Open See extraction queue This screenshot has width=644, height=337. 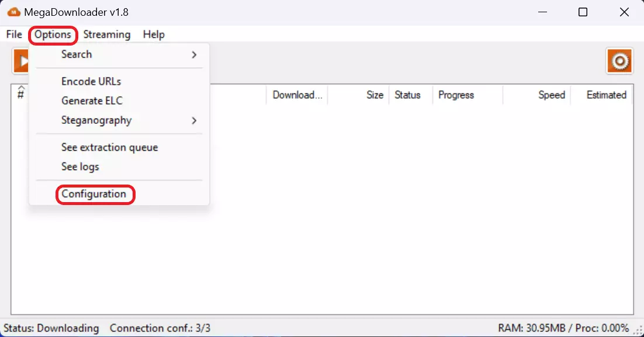(119, 147)
